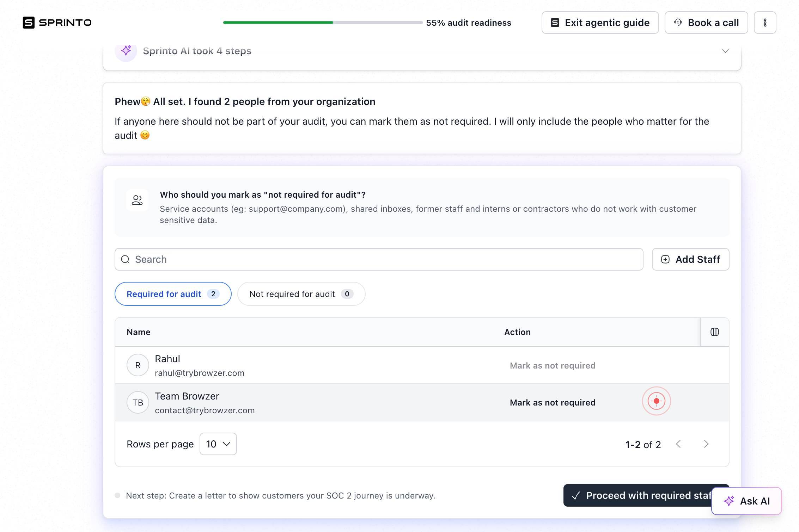Click the Next step SOC 2 letter note
799x532 pixels.
280,495
